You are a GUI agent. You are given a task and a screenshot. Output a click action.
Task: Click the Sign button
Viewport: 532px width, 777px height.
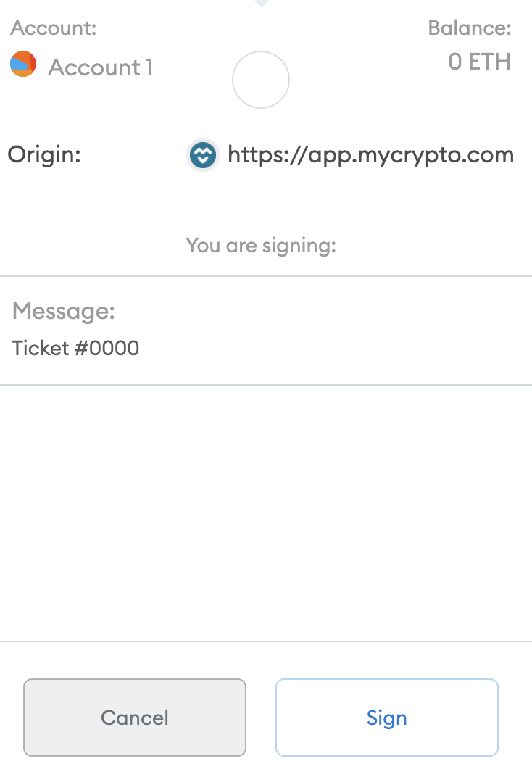pyautogui.click(x=386, y=718)
